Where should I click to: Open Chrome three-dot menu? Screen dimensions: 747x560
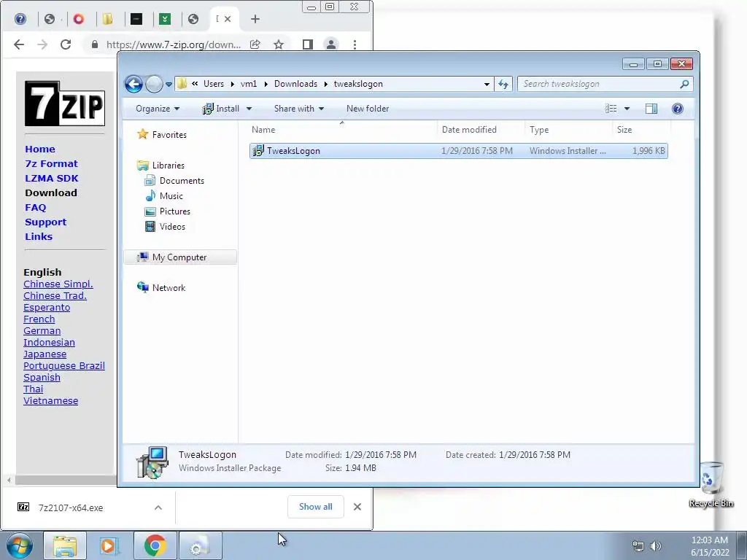pyautogui.click(x=355, y=44)
